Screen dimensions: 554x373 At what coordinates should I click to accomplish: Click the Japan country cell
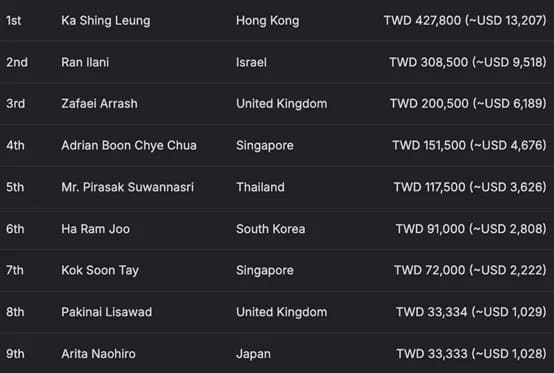(x=253, y=354)
